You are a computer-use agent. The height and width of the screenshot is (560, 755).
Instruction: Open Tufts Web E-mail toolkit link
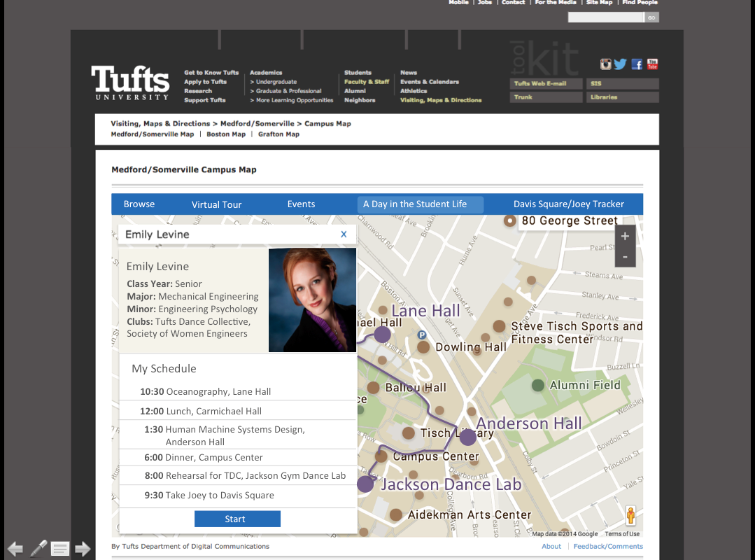(546, 83)
